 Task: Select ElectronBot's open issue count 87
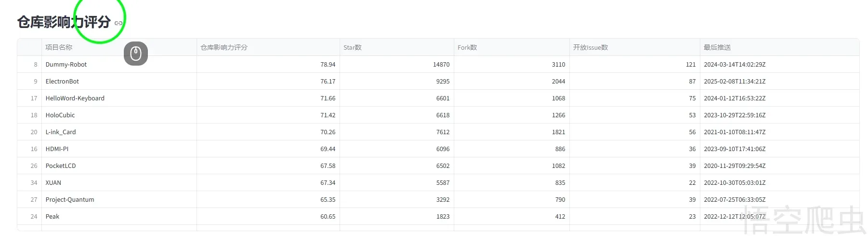click(692, 81)
